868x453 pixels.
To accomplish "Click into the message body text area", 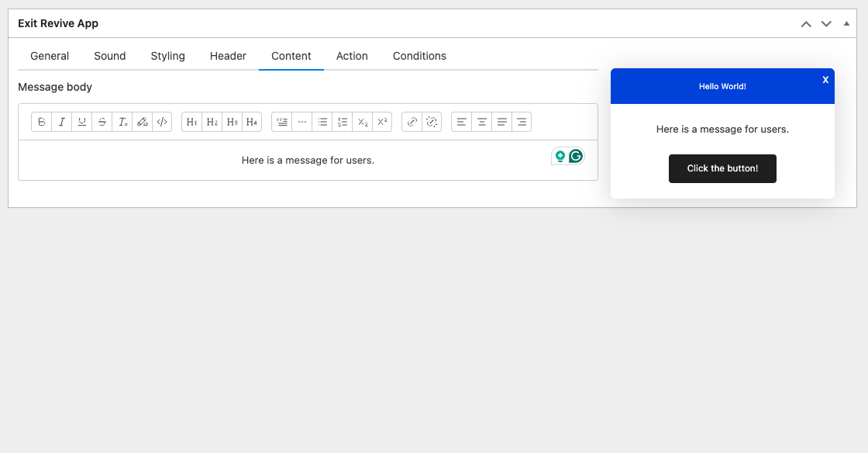I will point(308,161).
